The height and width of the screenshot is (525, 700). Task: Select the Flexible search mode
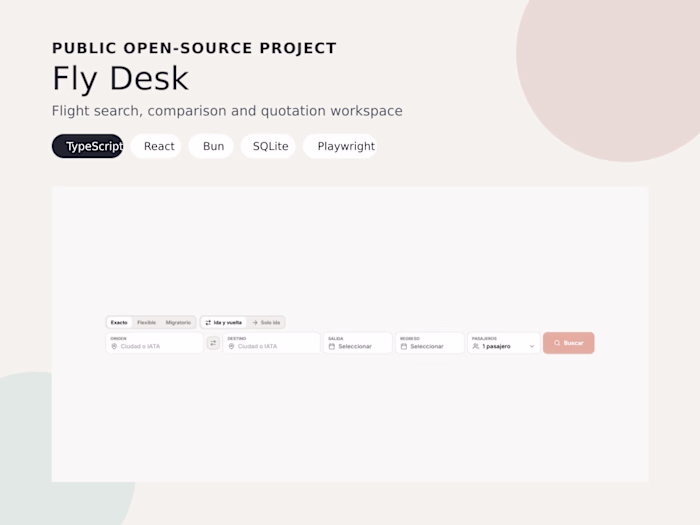point(146,322)
